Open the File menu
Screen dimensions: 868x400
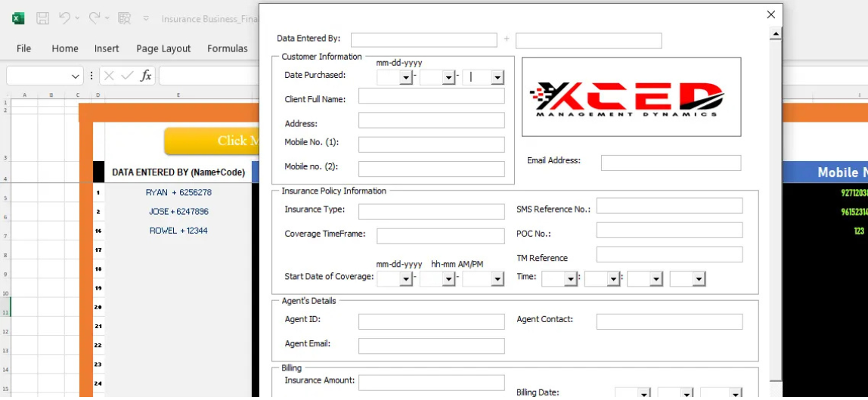point(23,48)
